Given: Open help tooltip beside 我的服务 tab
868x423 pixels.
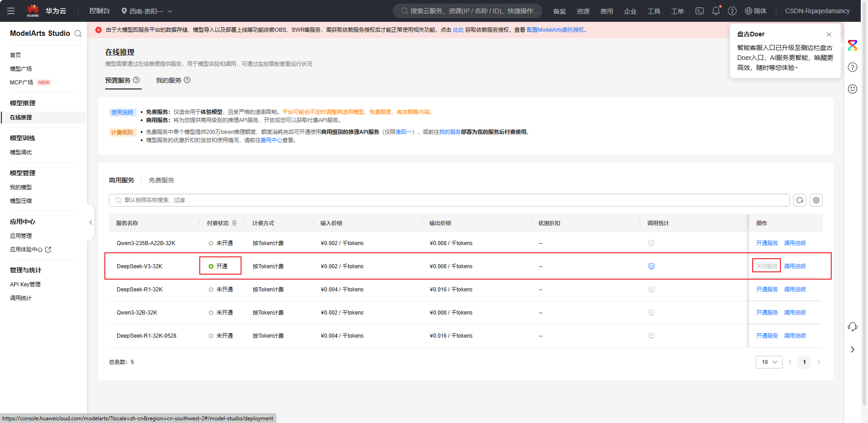Looking at the screenshot, I should pyautogui.click(x=187, y=80).
